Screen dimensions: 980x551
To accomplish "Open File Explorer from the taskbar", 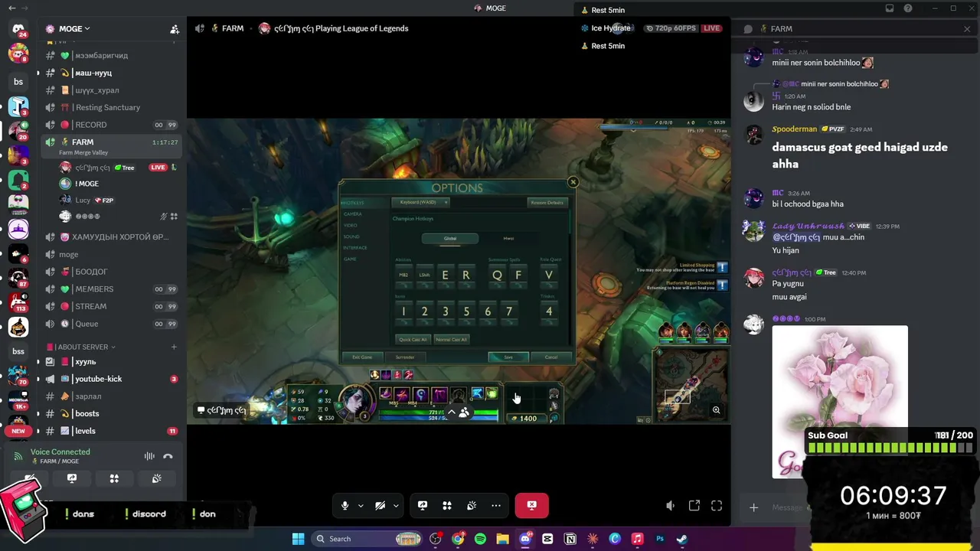I will [x=502, y=539].
